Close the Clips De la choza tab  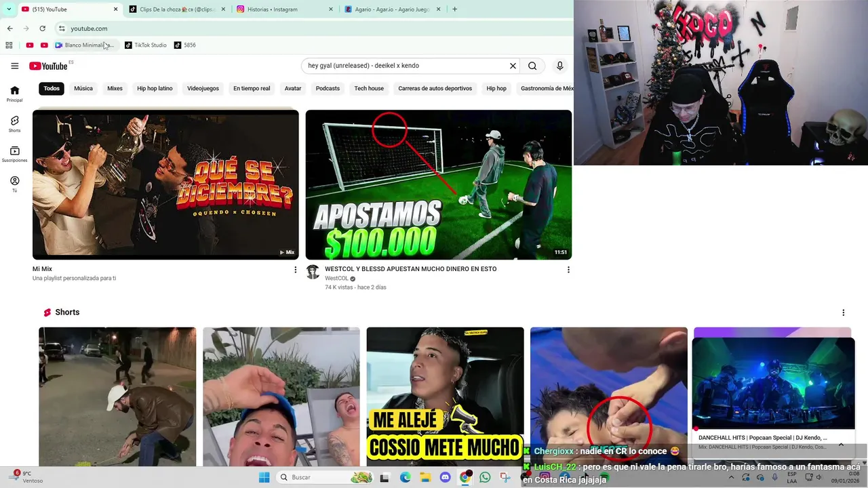(x=223, y=9)
